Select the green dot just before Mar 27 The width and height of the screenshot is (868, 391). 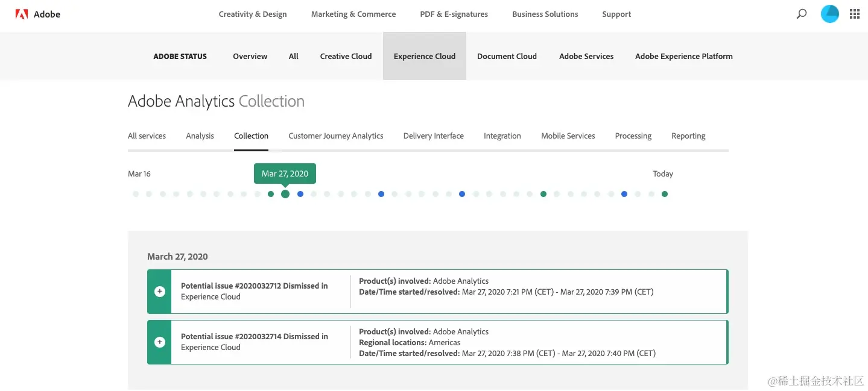(x=271, y=194)
